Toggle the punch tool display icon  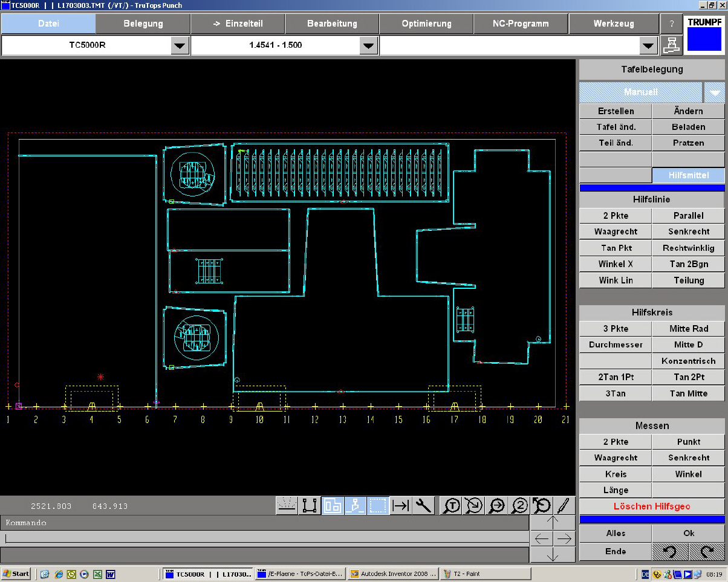click(x=356, y=505)
